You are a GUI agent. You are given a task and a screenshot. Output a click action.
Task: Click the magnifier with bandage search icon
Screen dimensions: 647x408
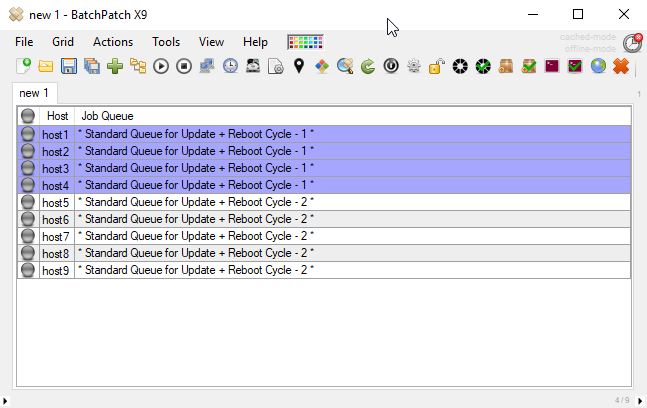345,66
